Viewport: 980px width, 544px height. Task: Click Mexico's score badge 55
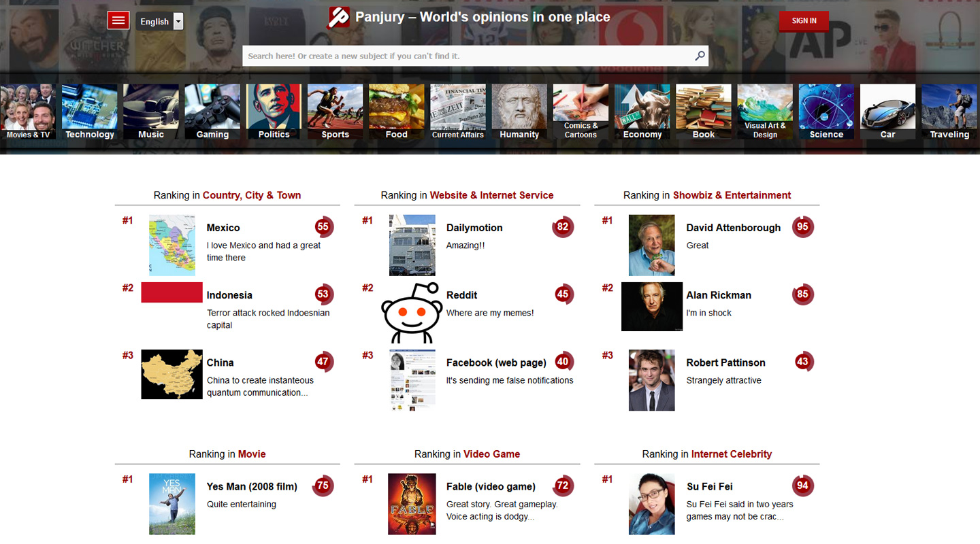(323, 227)
